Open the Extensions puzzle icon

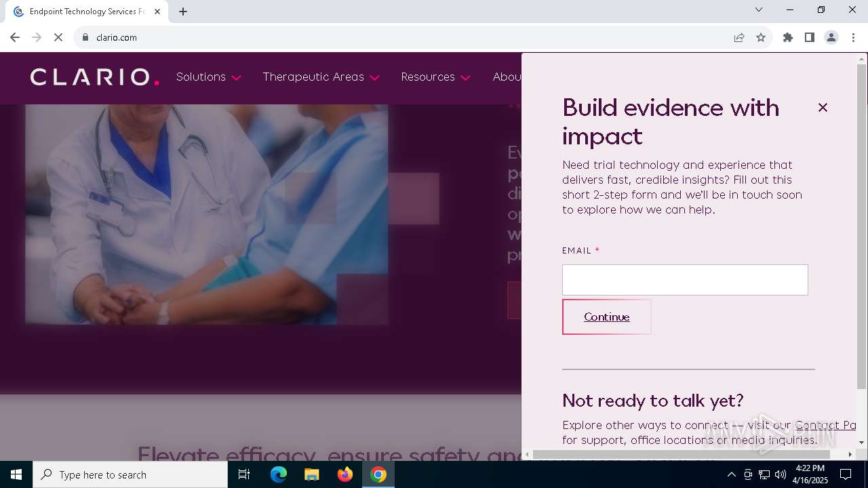click(788, 37)
